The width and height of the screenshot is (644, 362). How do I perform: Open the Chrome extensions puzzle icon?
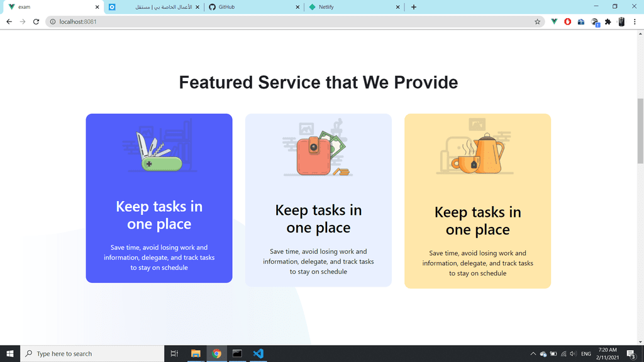608,22
